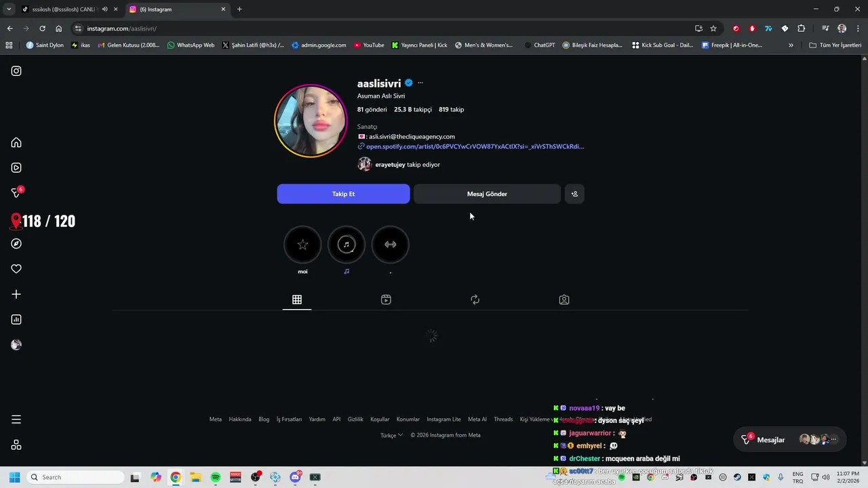Open the dumbbell story highlight
This screenshot has width=868, height=488.
(x=391, y=245)
